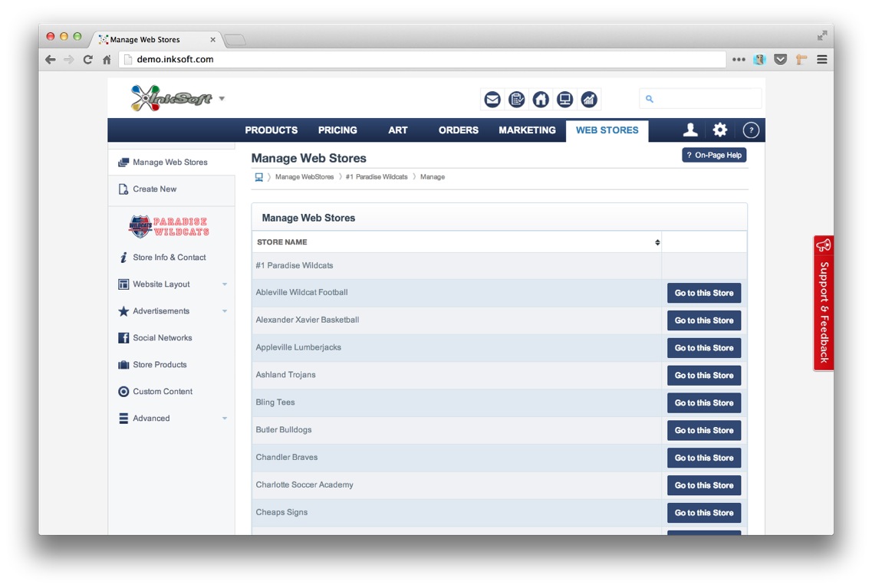The height and width of the screenshot is (588, 872).
Task: Click Manage WebStores breadcrumb link
Action: [304, 177]
